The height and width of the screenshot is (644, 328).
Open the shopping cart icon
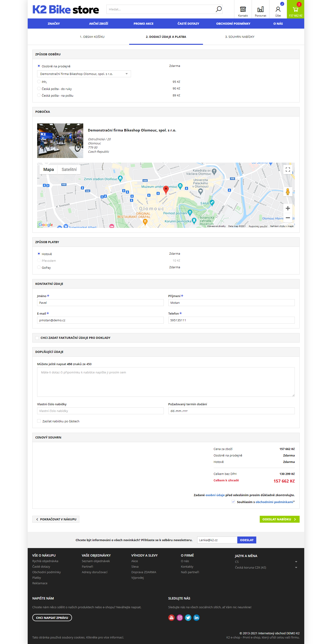pos(295,10)
